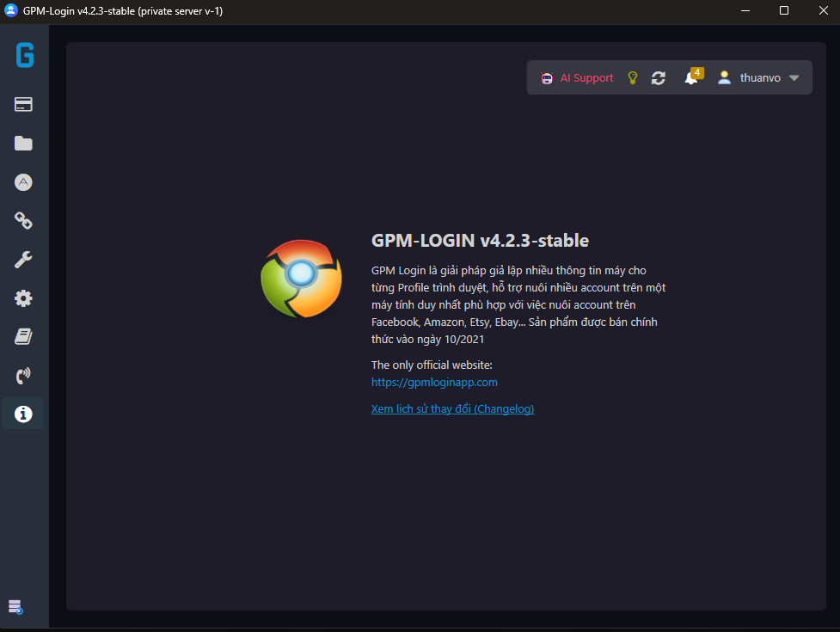840x632 pixels.
Task: Select the info (about) icon in the sidebar
Action: tap(23, 414)
